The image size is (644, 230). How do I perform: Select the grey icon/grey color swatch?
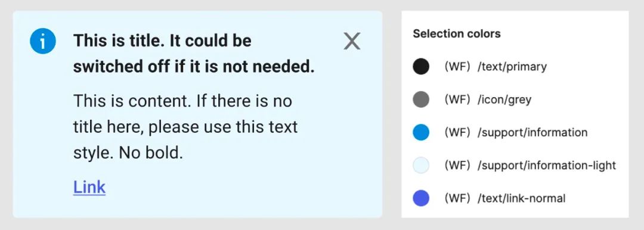point(421,100)
